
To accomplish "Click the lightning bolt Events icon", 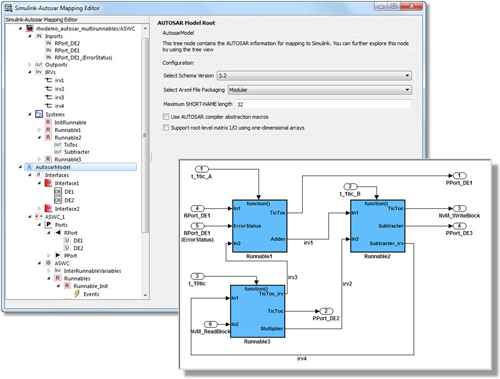I will 77,294.
